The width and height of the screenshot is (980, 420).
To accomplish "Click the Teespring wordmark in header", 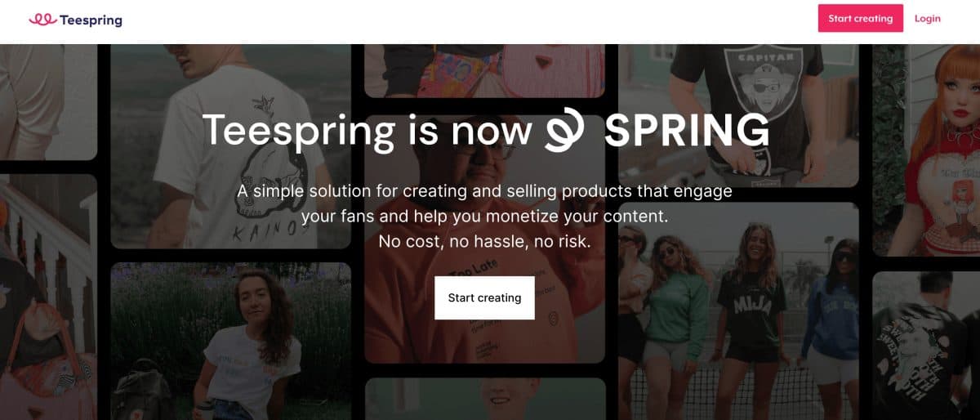I will [x=91, y=20].
